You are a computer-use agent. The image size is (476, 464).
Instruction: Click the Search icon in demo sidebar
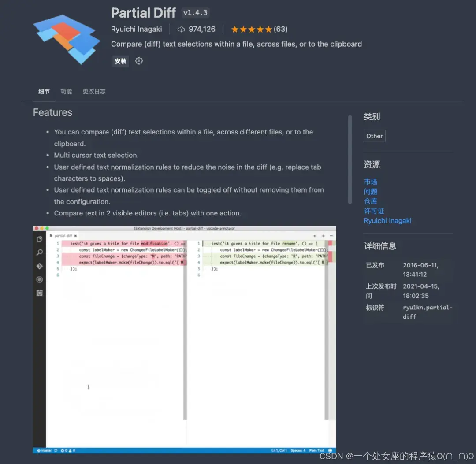40,252
